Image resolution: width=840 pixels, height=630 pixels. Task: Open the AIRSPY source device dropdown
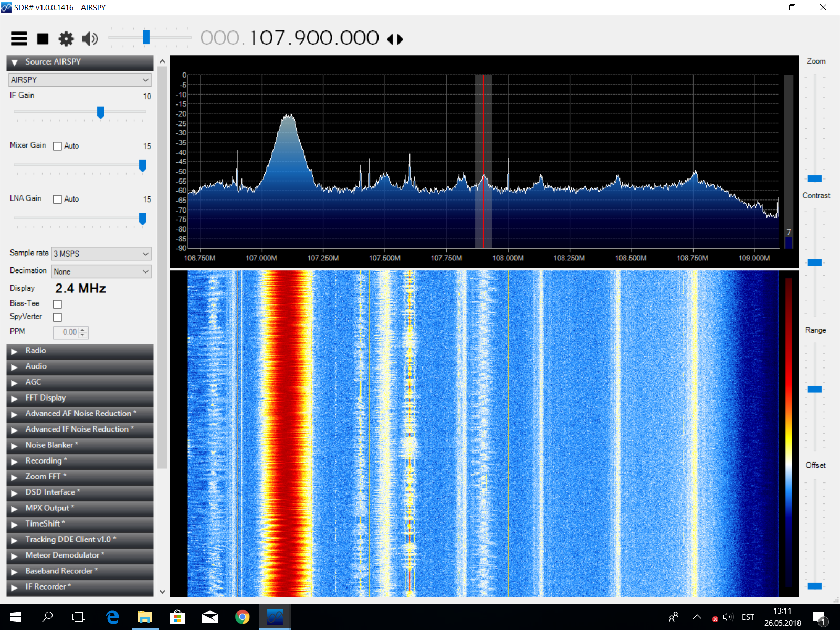pyautogui.click(x=80, y=80)
